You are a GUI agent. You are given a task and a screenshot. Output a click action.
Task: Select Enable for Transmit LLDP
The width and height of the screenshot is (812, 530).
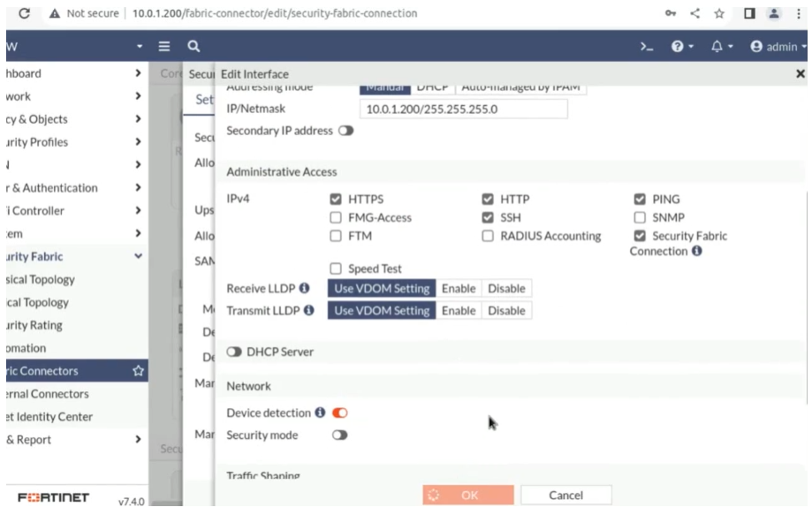[459, 311]
